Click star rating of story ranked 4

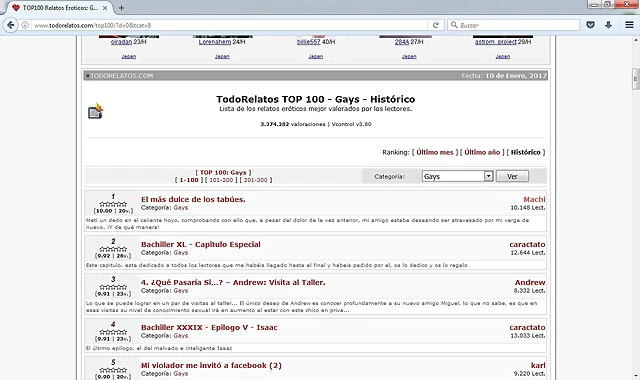point(113,332)
